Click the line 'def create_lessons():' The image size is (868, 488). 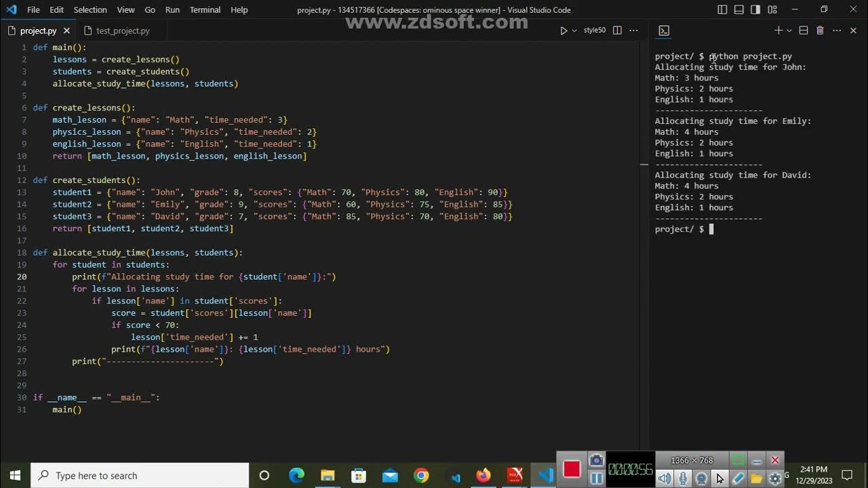pyautogui.click(x=84, y=108)
